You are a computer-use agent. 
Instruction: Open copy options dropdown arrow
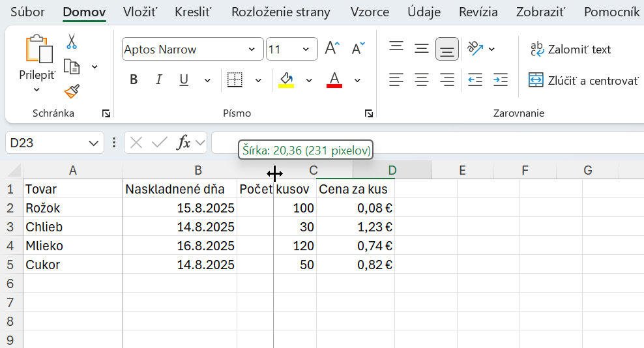coord(95,66)
